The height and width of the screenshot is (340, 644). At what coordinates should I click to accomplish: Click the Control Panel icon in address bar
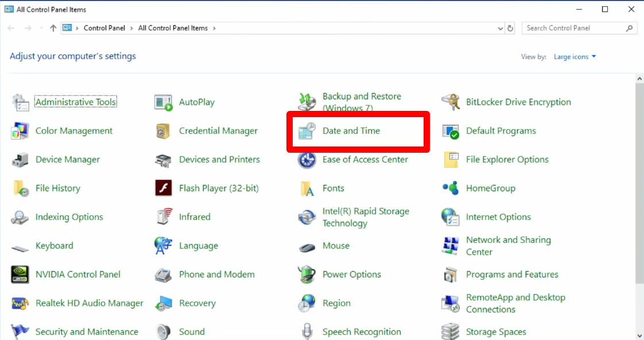tap(67, 28)
